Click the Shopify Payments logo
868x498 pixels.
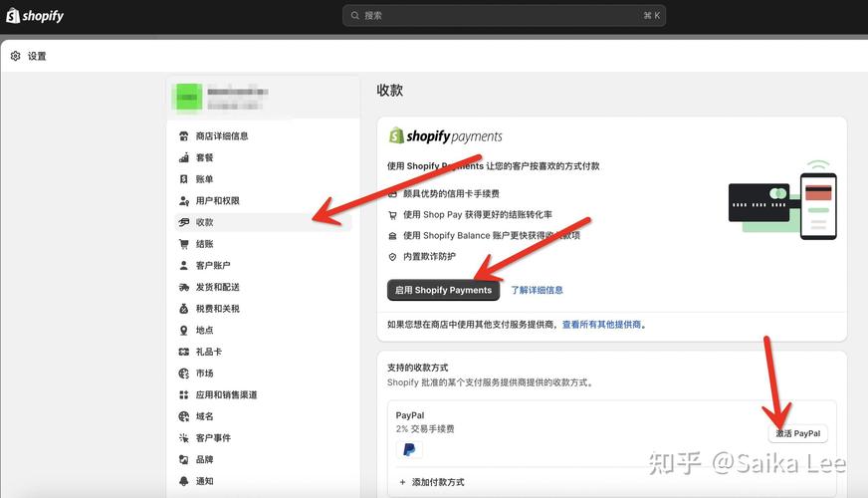point(446,135)
